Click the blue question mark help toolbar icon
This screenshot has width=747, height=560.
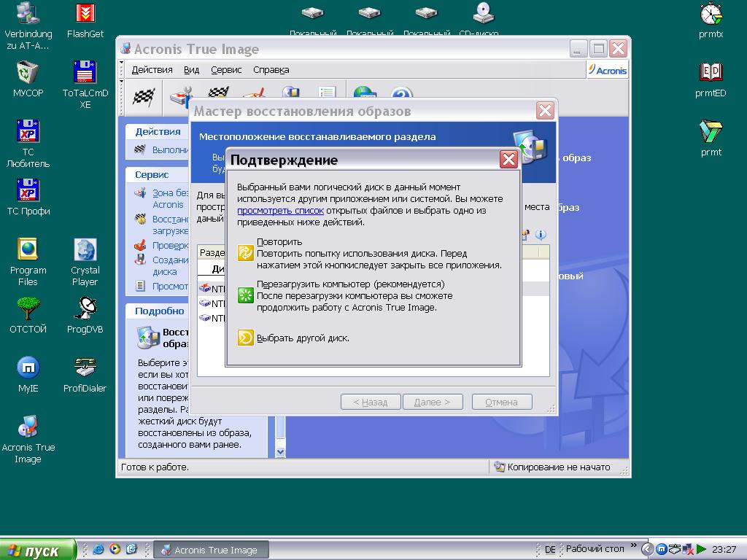(x=401, y=93)
